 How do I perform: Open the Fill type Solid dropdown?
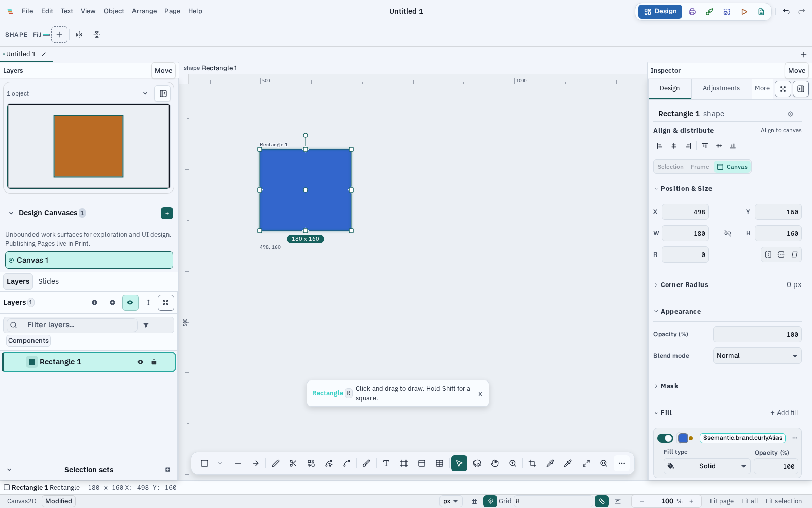[707, 466]
